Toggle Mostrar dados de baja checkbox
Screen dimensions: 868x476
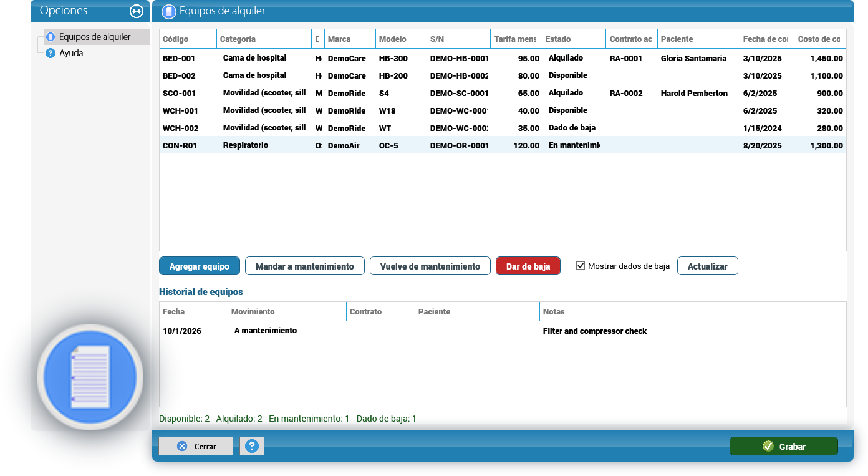click(x=581, y=266)
